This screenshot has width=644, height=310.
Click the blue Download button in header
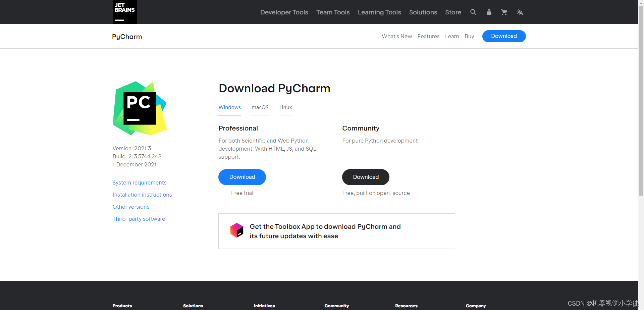(x=504, y=36)
